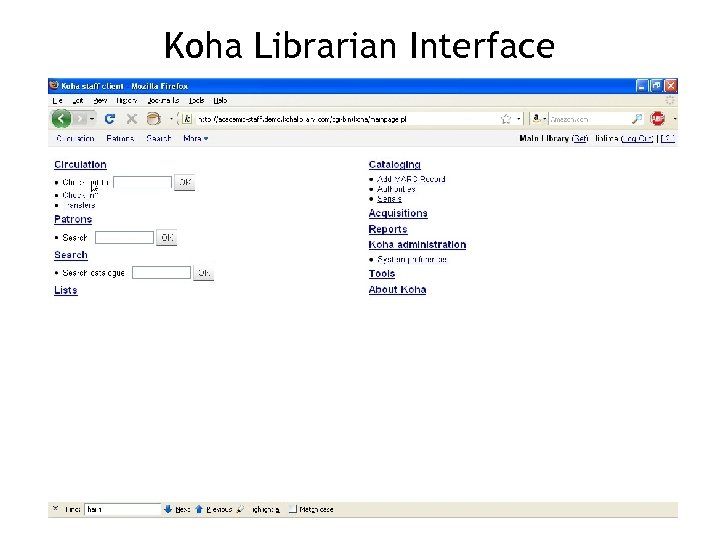Bookmark this page with the star icon

(x=506, y=119)
